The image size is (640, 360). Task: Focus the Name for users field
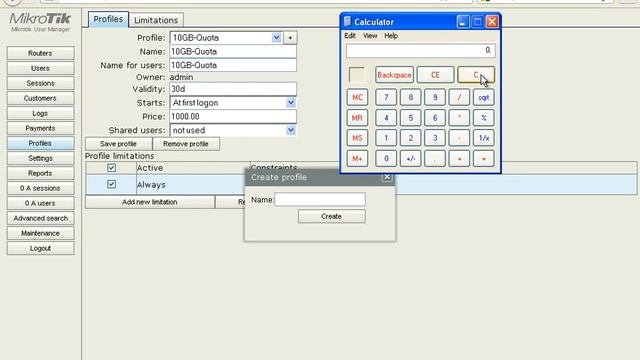(x=233, y=65)
